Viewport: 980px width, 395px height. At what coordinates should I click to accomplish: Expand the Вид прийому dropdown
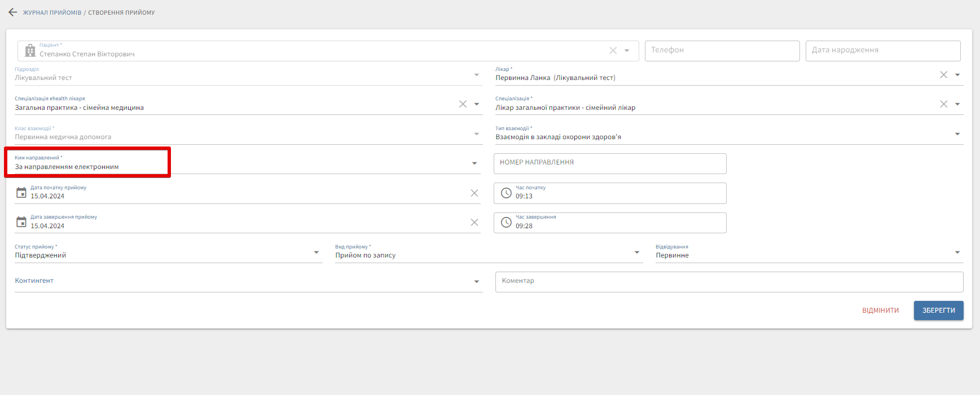[x=636, y=252]
